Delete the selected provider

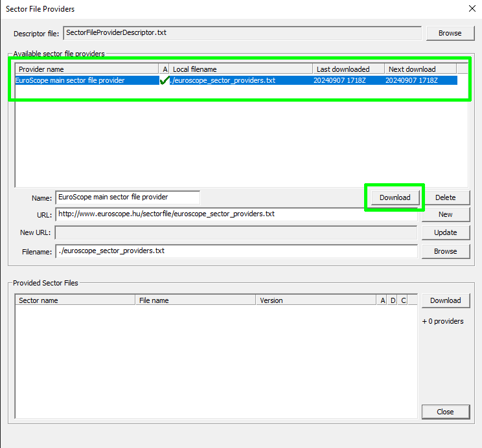(446, 197)
